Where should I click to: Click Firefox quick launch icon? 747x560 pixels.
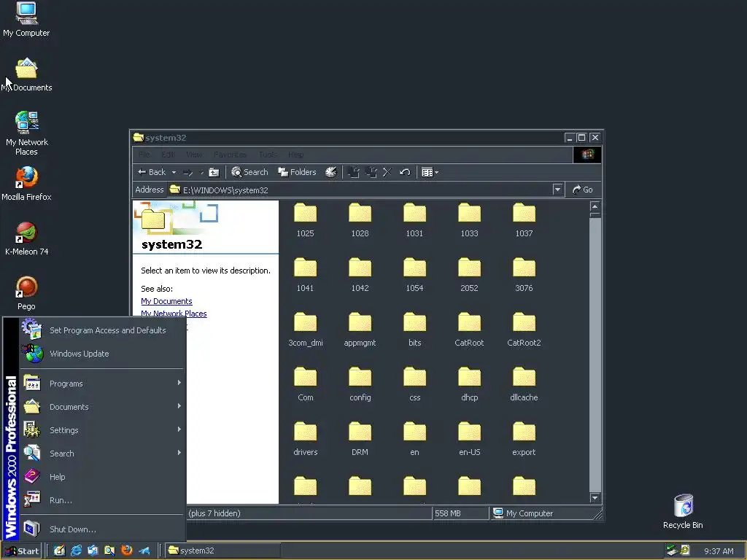coord(127,551)
